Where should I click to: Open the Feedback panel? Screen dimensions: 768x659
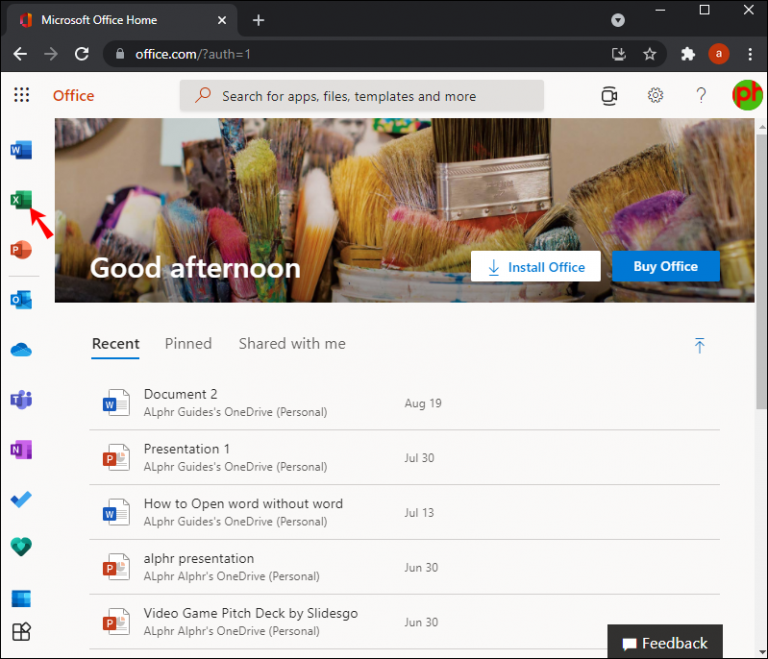tap(664, 643)
